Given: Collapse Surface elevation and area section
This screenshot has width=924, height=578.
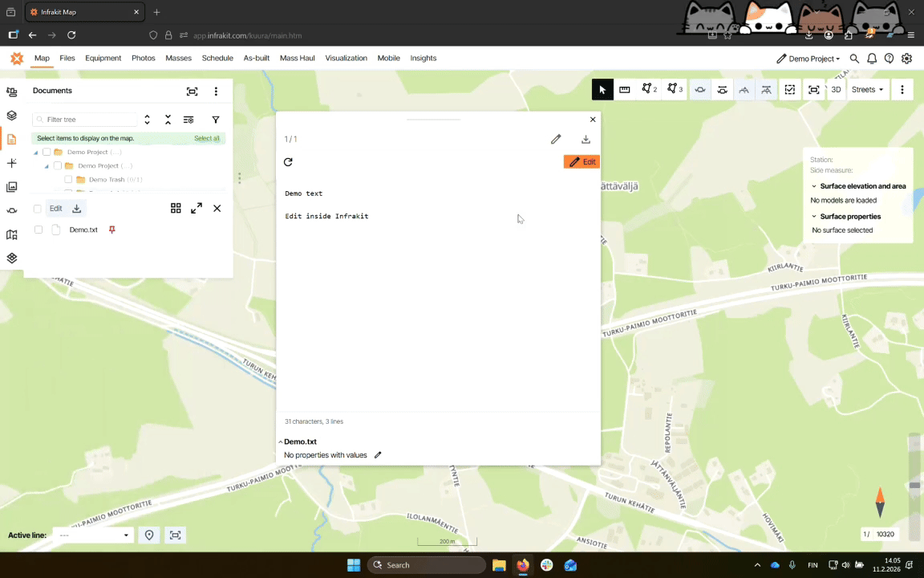Looking at the screenshot, I should pos(814,186).
